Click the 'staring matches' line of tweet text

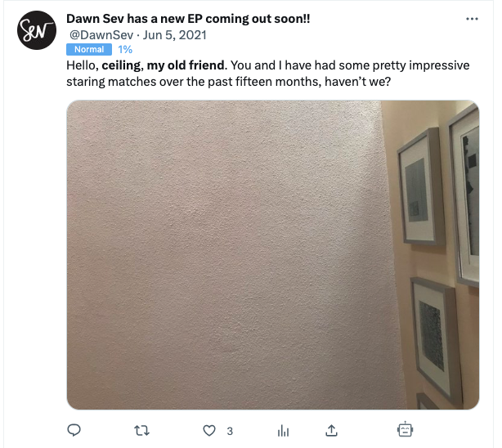[x=228, y=81]
